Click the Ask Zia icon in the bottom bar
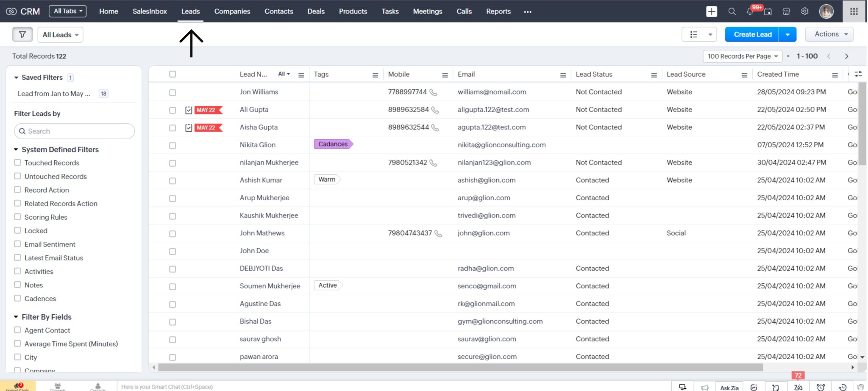 tap(730, 386)
